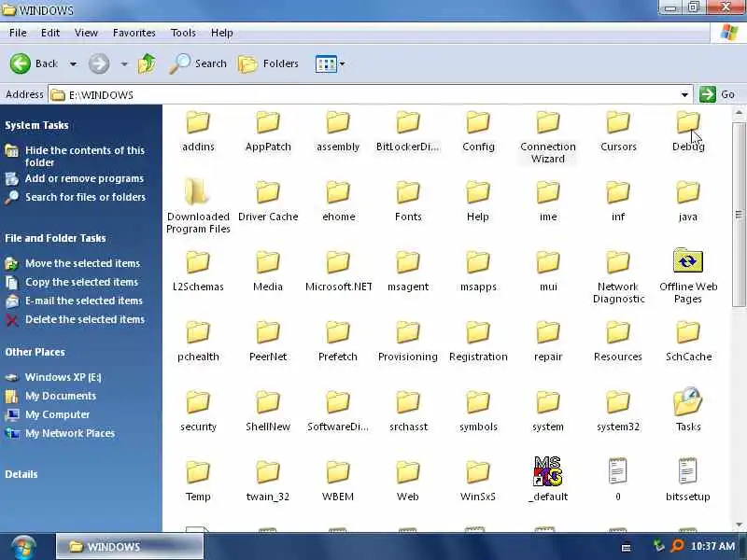747x560 pixels.
Task: Open the Tools menu
Action: [x=183, y=33]
